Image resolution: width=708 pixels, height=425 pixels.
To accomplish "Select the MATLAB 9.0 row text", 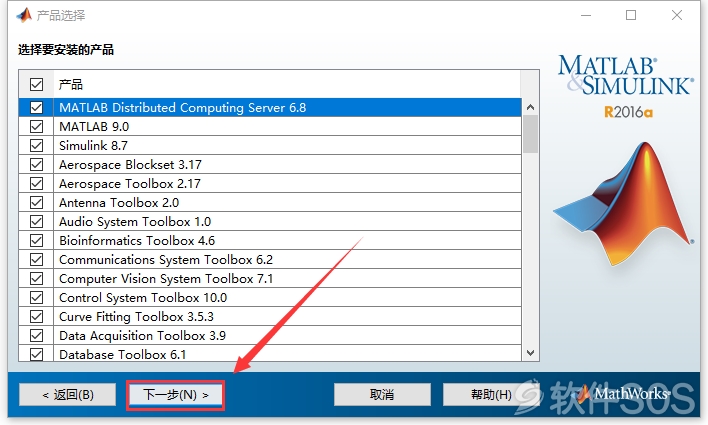I will (94, 126).
